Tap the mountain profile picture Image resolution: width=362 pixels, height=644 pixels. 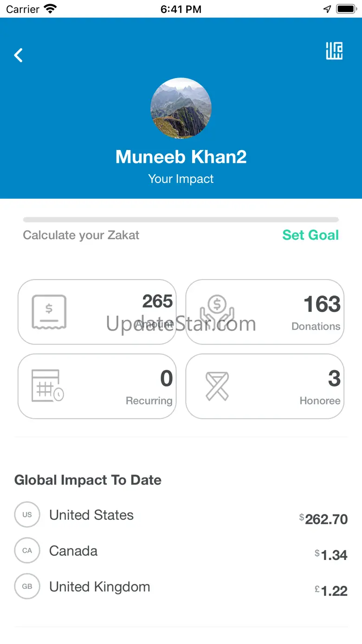tap(181, 108)
